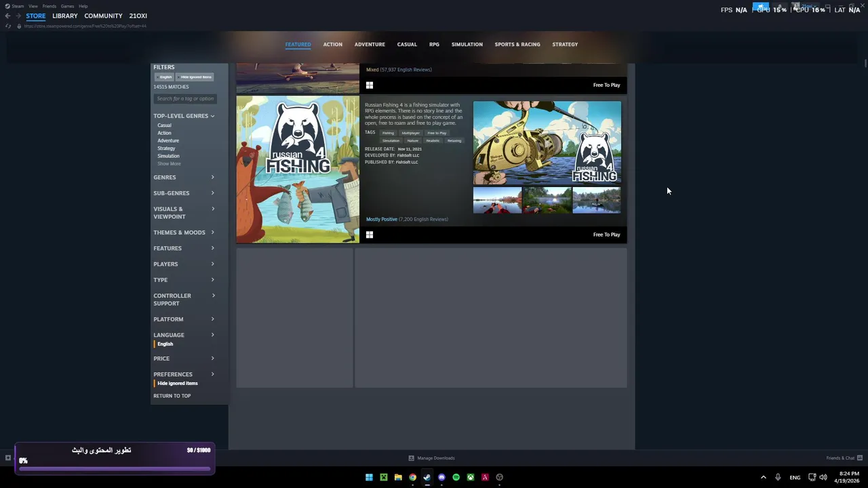This screenshot has height=488, width=868.
Task: Click the padlock icon beside the URL
Action: point(19,26)
